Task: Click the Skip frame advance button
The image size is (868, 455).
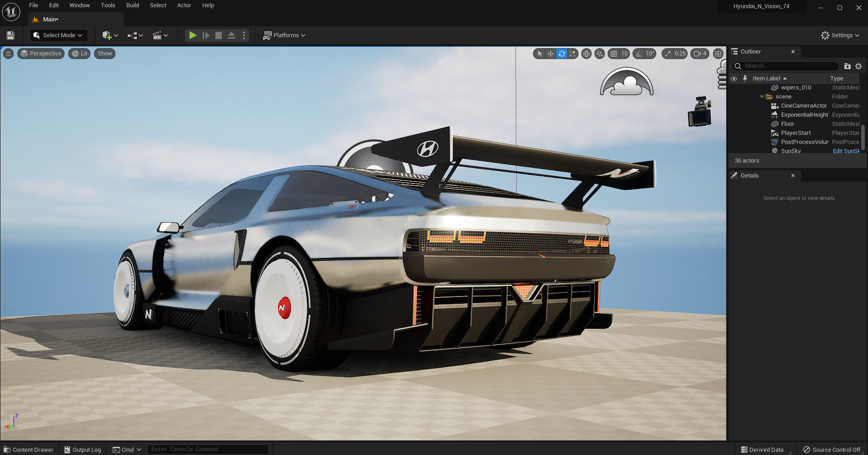Action: 206,35
